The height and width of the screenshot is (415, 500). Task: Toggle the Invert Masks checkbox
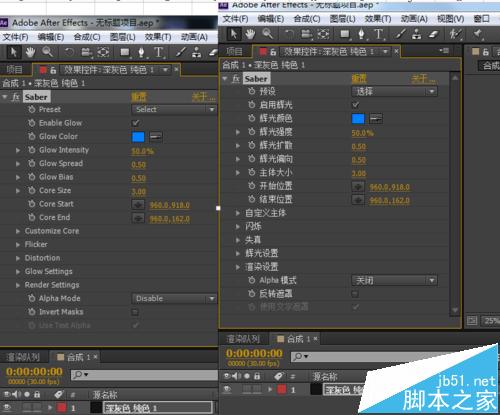135,312
